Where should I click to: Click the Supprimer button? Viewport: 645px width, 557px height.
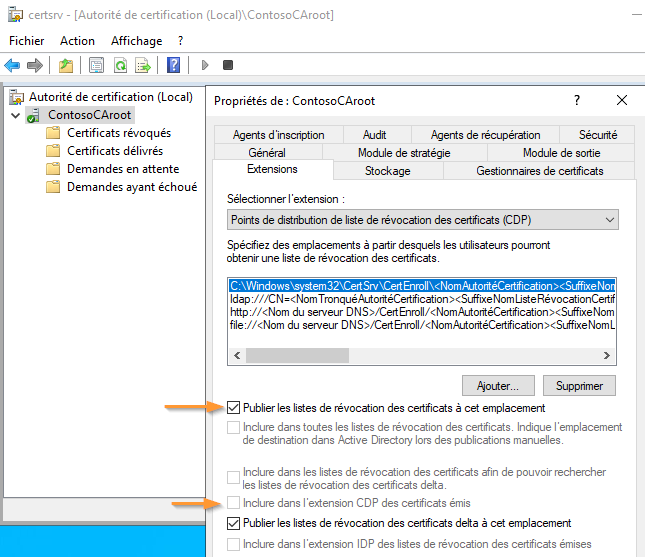579,386
